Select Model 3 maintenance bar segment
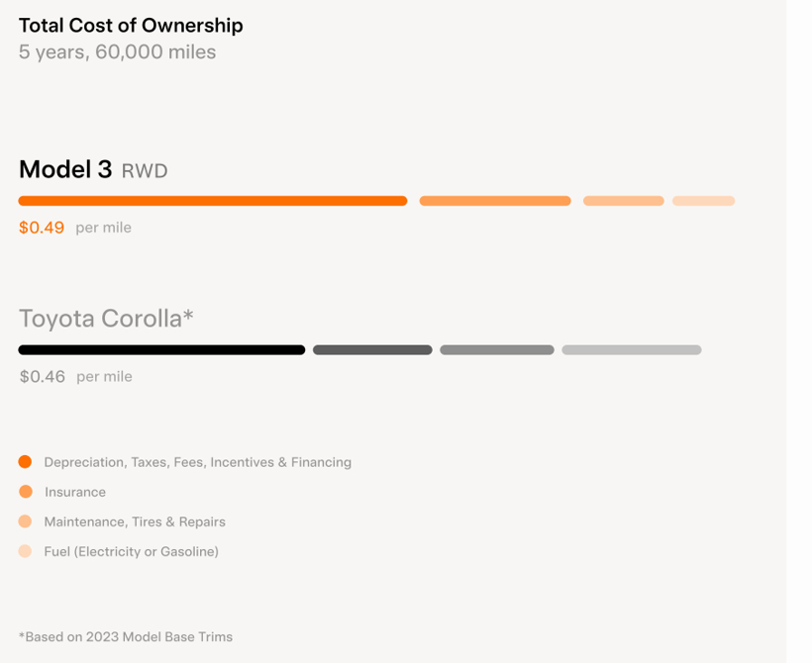 pyautogui.click(x=624, y=201)
